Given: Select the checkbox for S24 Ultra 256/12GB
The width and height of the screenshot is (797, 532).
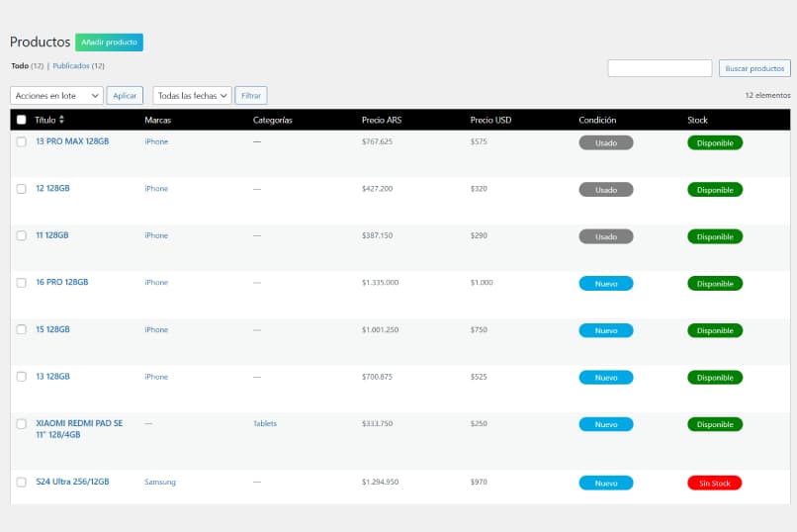Looking at the screenshot, I should click(22, 483).
